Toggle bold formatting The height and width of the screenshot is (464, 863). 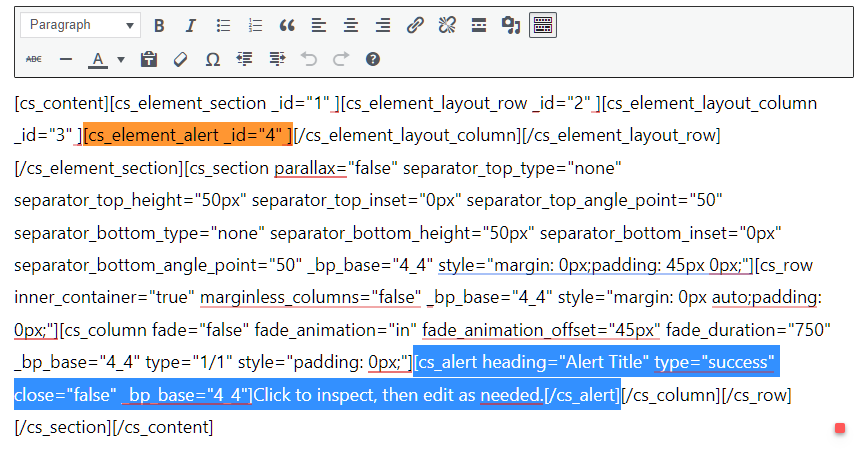coord(159,25)
